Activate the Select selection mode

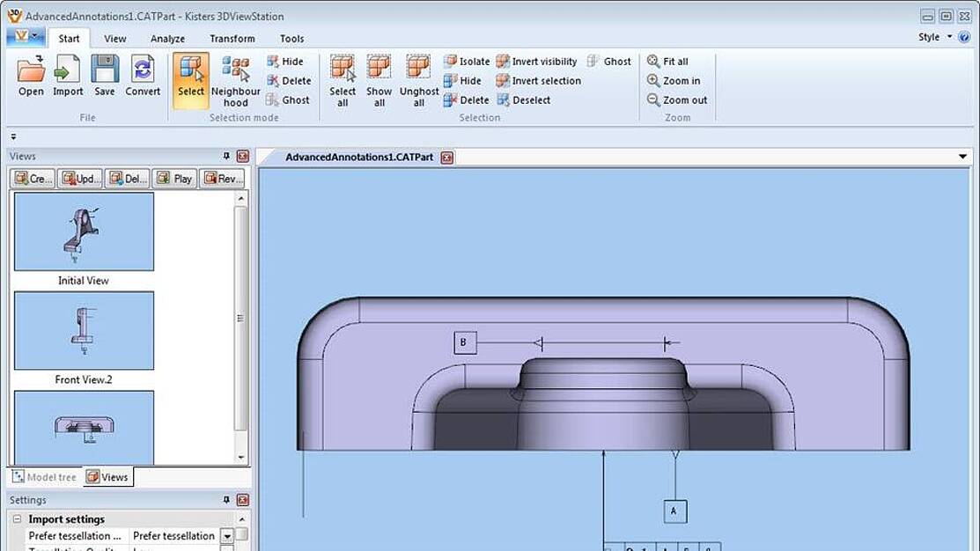click(x=190, y=81)
